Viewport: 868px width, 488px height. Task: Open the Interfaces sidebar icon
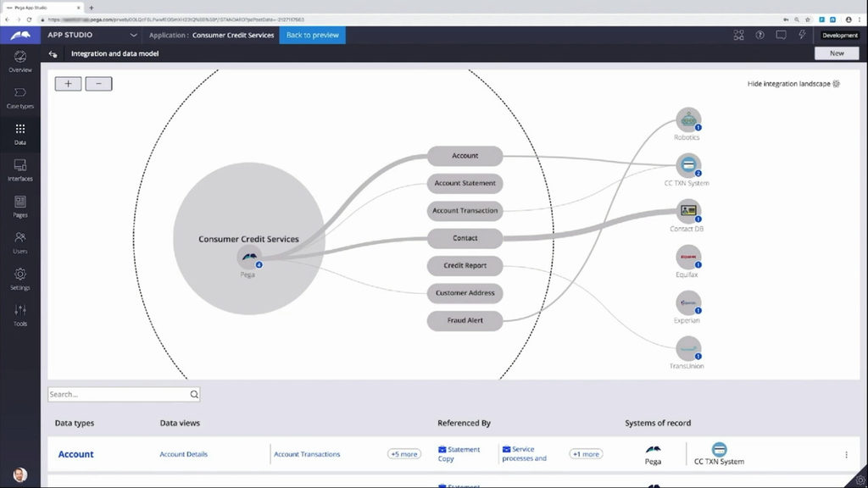click(19, 169)
